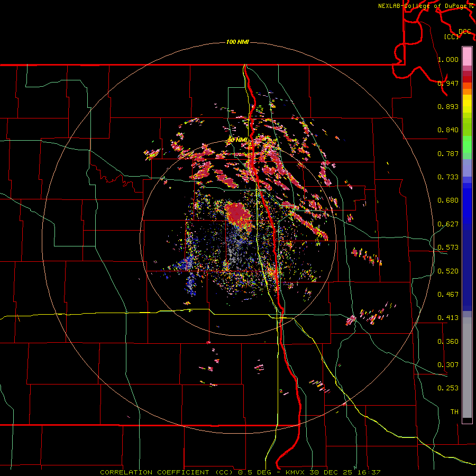The image size is (476, 476).
Task: Click the 0.467 scale value
Action: point(448,295)
